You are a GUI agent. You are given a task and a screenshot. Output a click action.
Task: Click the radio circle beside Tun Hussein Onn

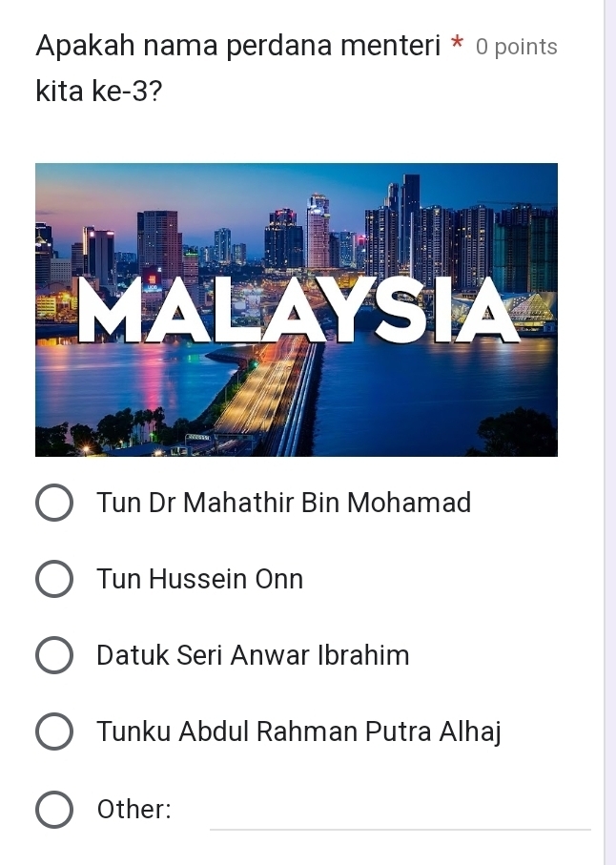(x=54, y=579)
